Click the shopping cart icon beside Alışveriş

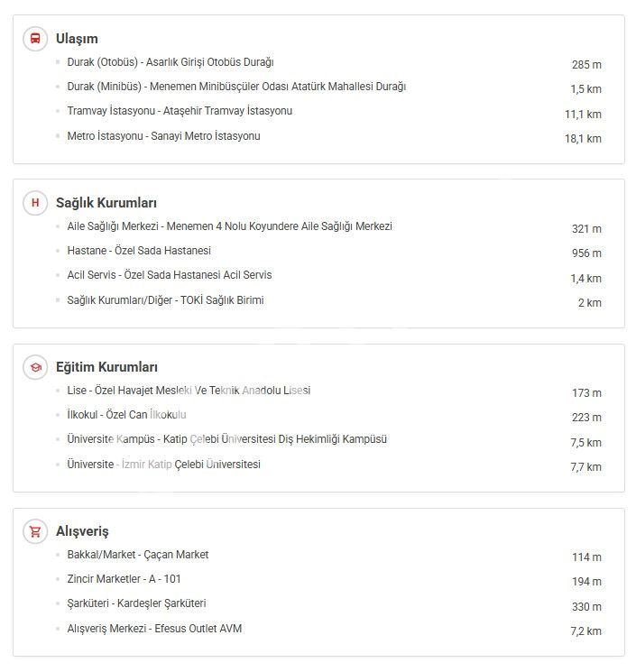35,531
